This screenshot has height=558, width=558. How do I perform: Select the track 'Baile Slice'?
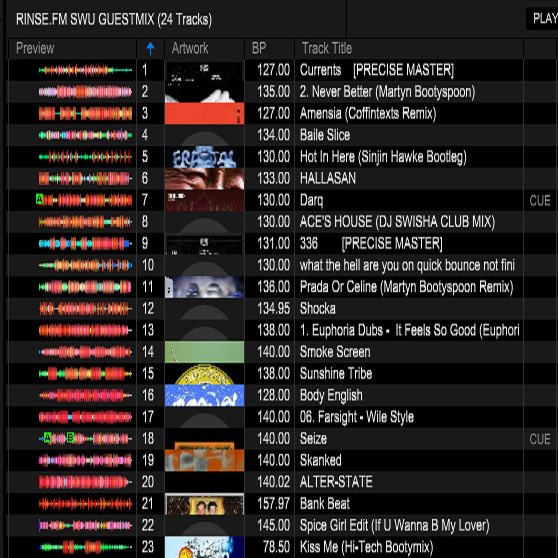pos(325,135)
